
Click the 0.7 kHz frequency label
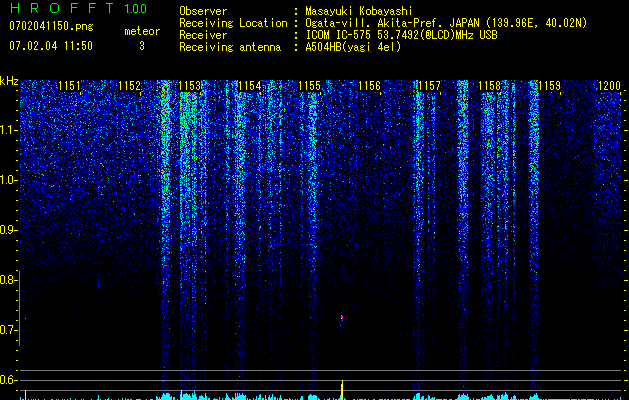point(9,330)
